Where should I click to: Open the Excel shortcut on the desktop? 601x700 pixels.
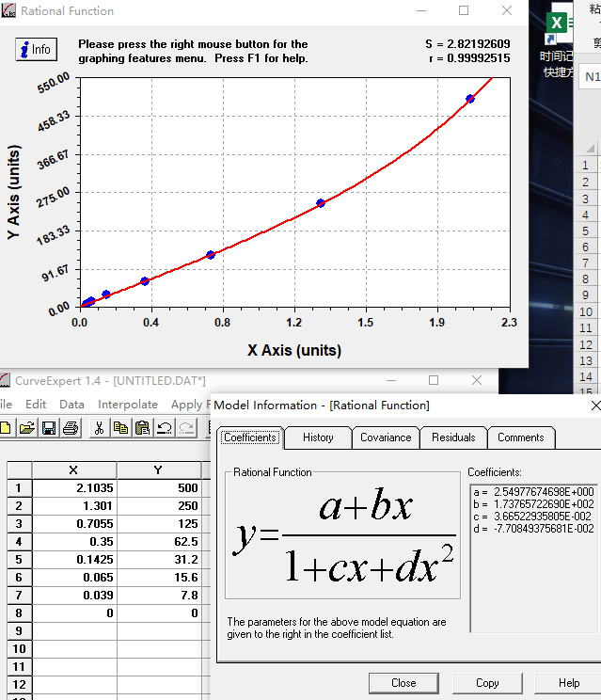[560, 24]
